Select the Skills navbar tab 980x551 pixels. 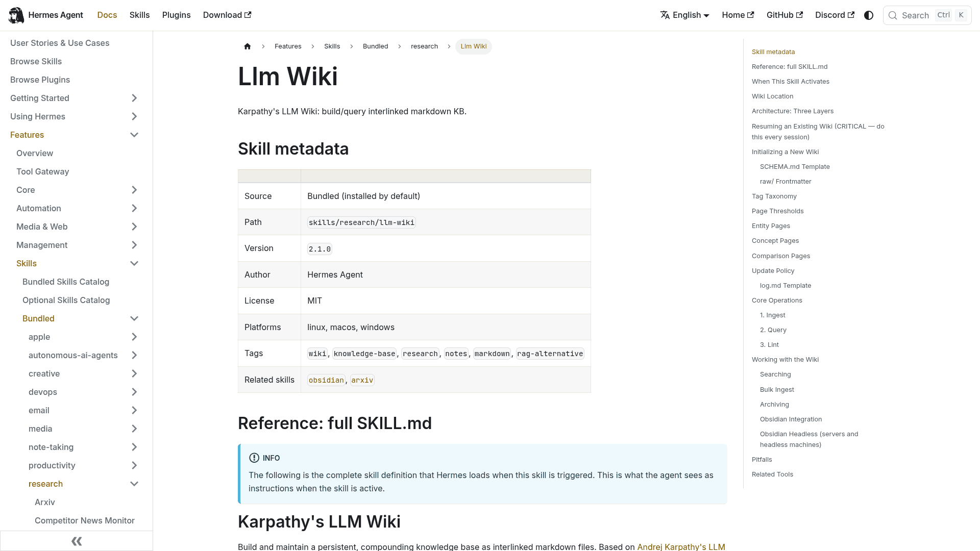(139, 15)
